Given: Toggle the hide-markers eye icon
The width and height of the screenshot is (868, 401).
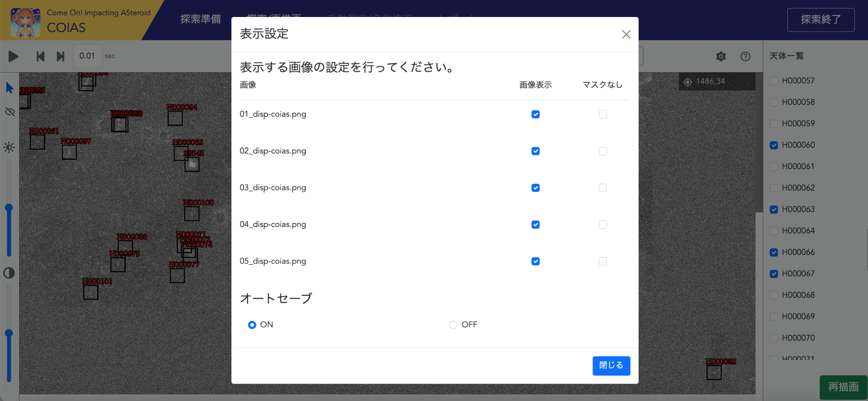Looking at the screenshot, I should tap(10, 112).
